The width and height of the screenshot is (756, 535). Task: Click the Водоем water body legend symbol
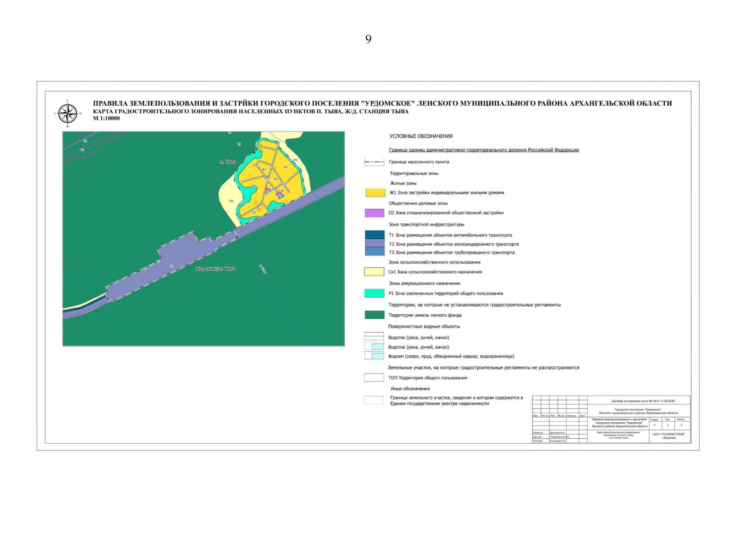coord(374,356)
